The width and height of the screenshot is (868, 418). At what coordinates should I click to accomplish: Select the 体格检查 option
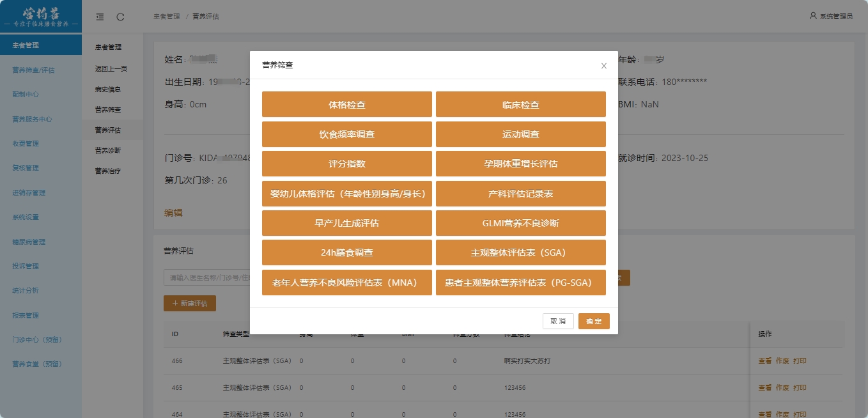pyautogui.click(x=347, y=105)
